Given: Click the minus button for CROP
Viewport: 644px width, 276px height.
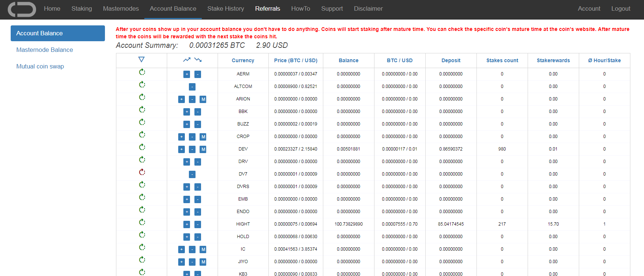Looking at the screenshot, I should point(192,137).
